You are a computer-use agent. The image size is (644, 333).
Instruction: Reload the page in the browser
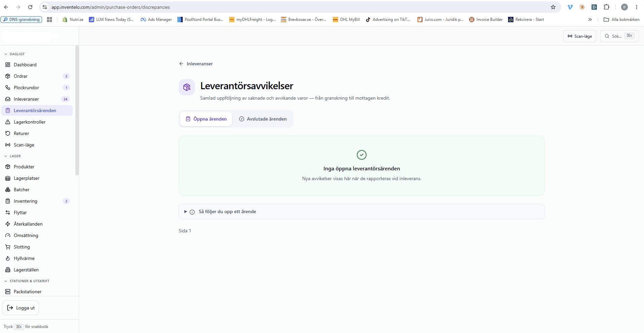pos(30,7)
